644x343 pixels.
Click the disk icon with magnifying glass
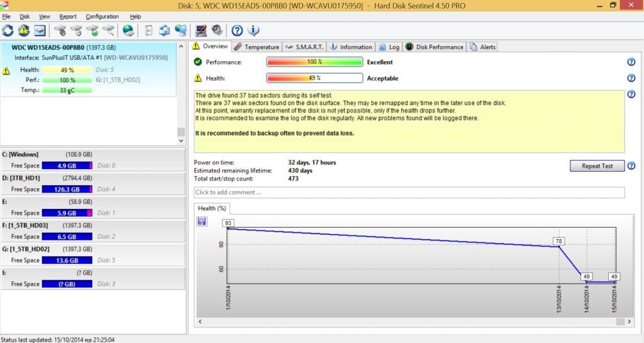[x=108, y=30]
